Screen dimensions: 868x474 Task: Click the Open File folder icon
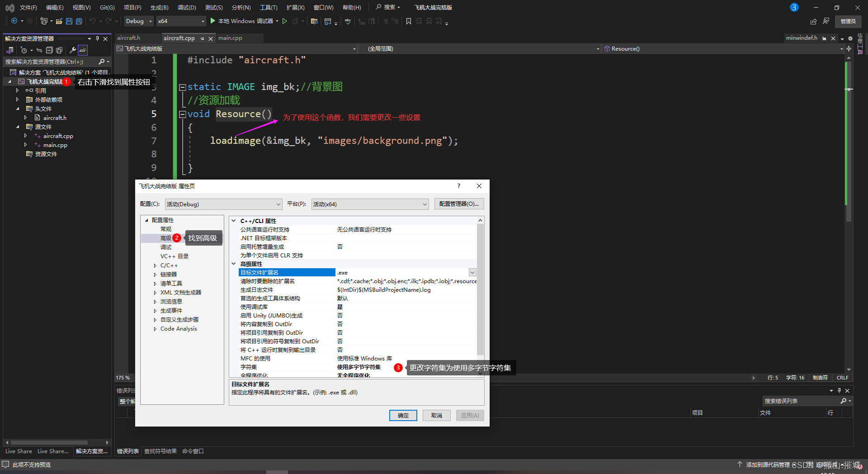(59, 21)
